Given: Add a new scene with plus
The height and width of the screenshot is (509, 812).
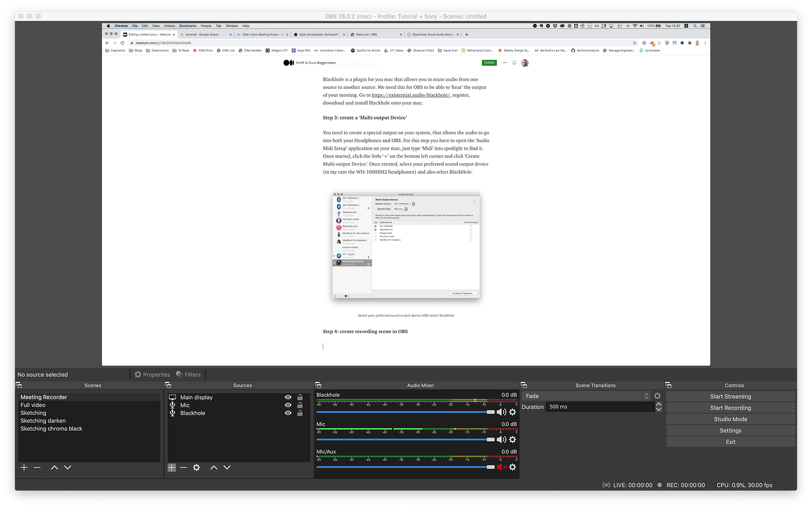Looking at the screenshot, I should [24, 467].
